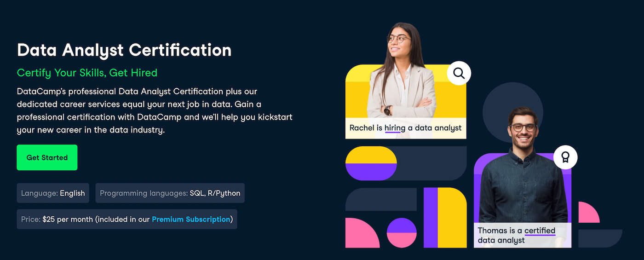Click the DataCamp certification description paragraph
The image size is (644, 260).
155,111
